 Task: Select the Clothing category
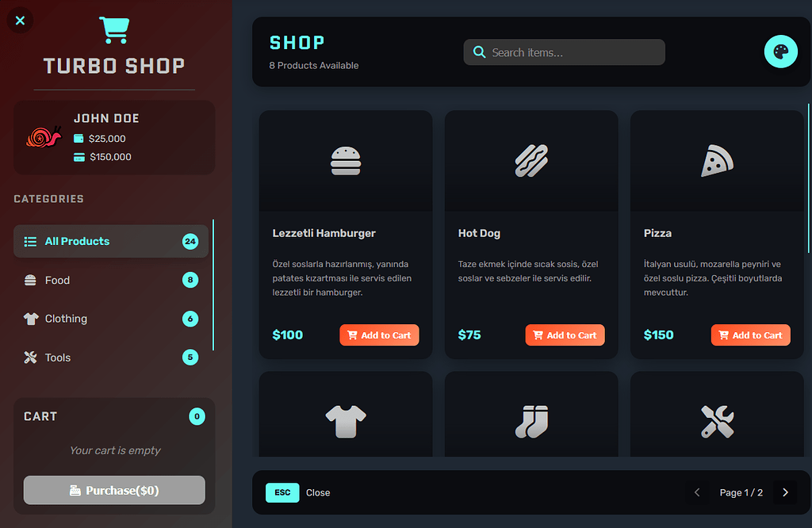click(x=111, y=319)
